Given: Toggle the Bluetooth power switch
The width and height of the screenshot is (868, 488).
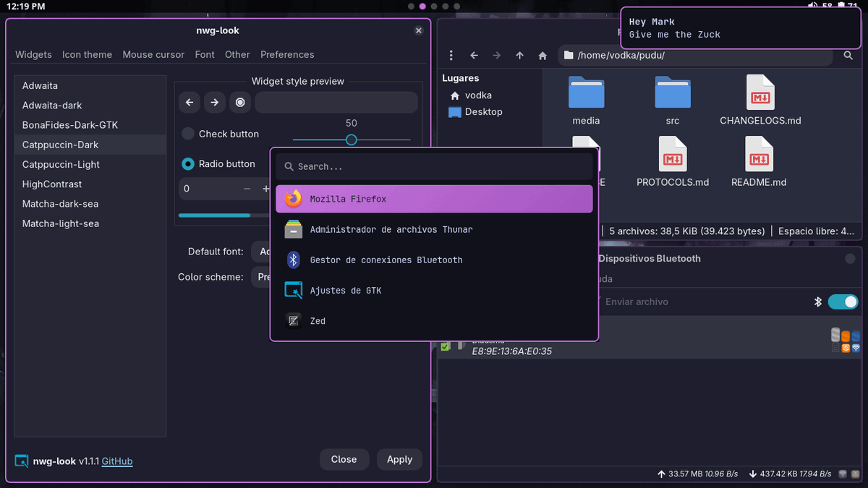Looking at the screenshot, I should point(843,301).
